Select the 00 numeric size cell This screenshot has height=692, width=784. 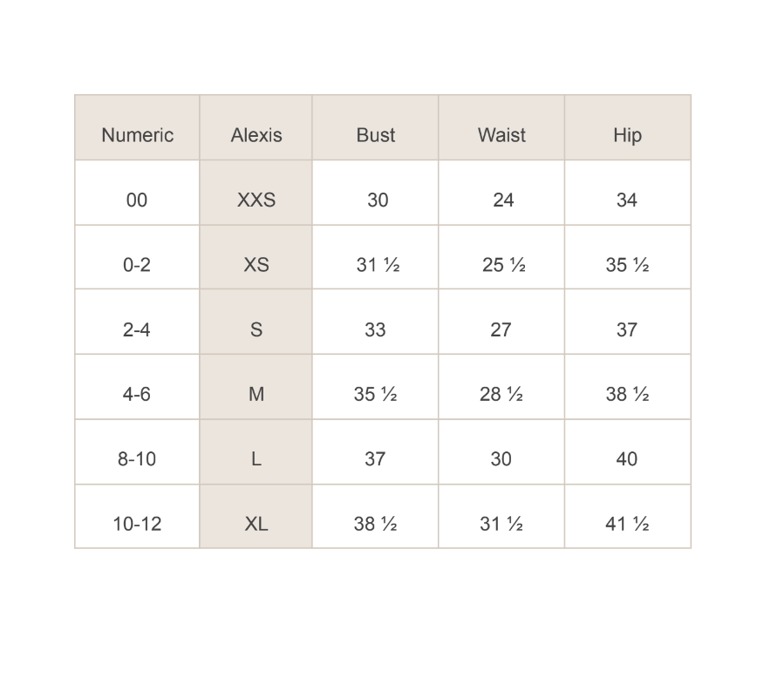[137, 200]
